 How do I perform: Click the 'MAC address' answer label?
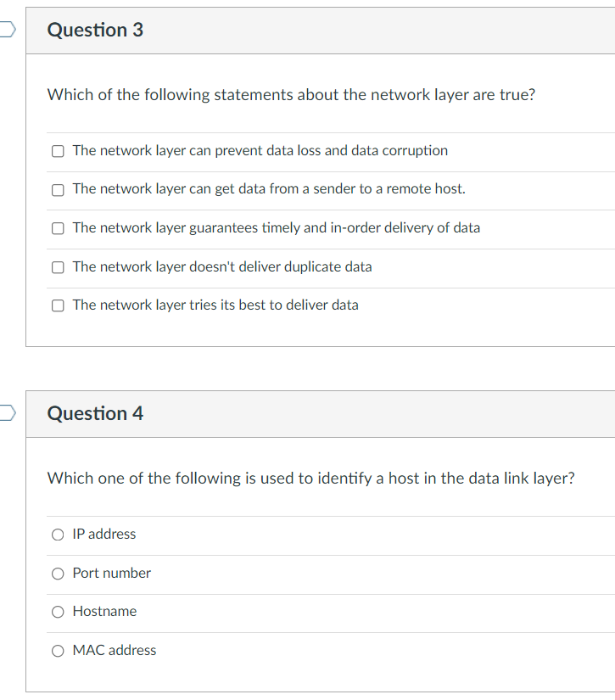(x=115, y=650)
